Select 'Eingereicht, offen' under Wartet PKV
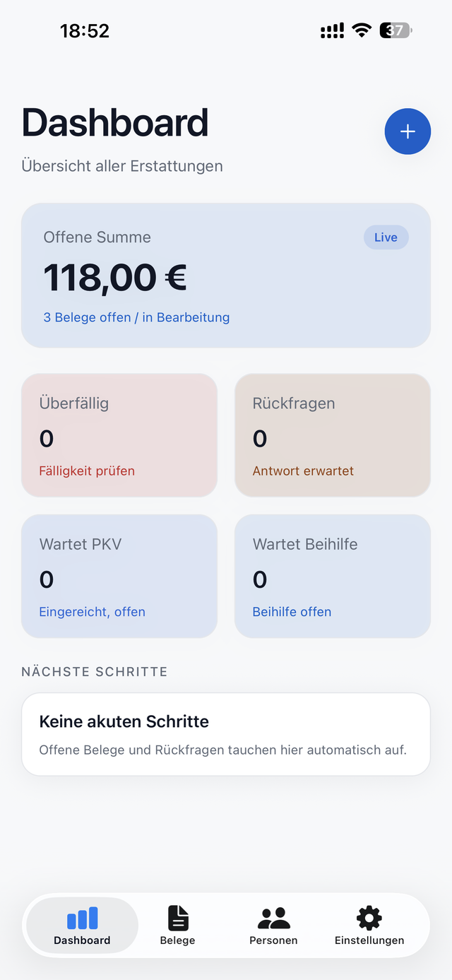 [92, 612]
